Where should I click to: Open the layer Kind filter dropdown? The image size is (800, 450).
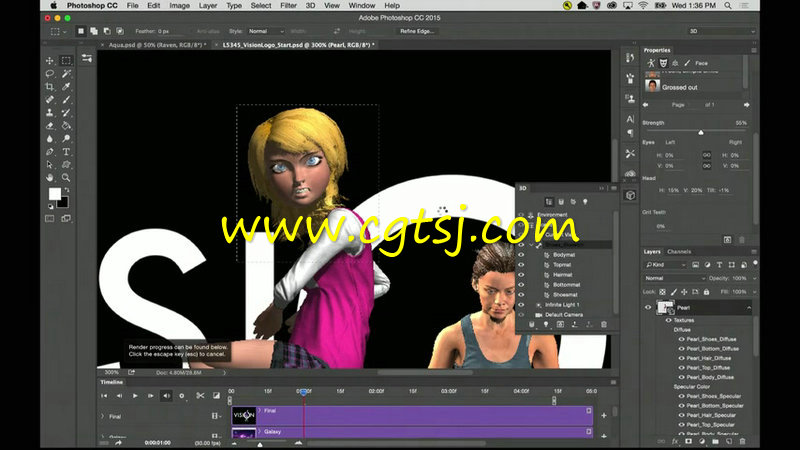pyautogui.click(x=665, y=265)
